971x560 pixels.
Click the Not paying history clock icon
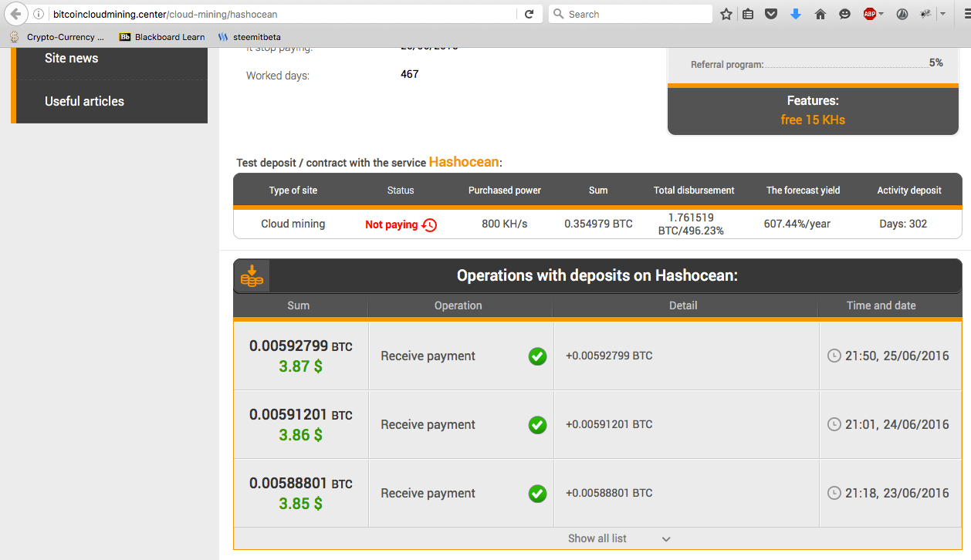point(429,224)
